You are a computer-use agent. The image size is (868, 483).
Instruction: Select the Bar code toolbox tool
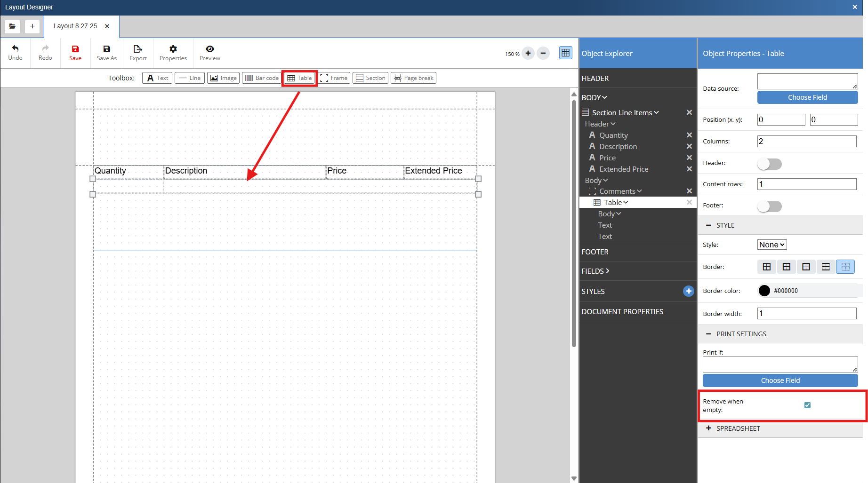[x=262, y=78]
